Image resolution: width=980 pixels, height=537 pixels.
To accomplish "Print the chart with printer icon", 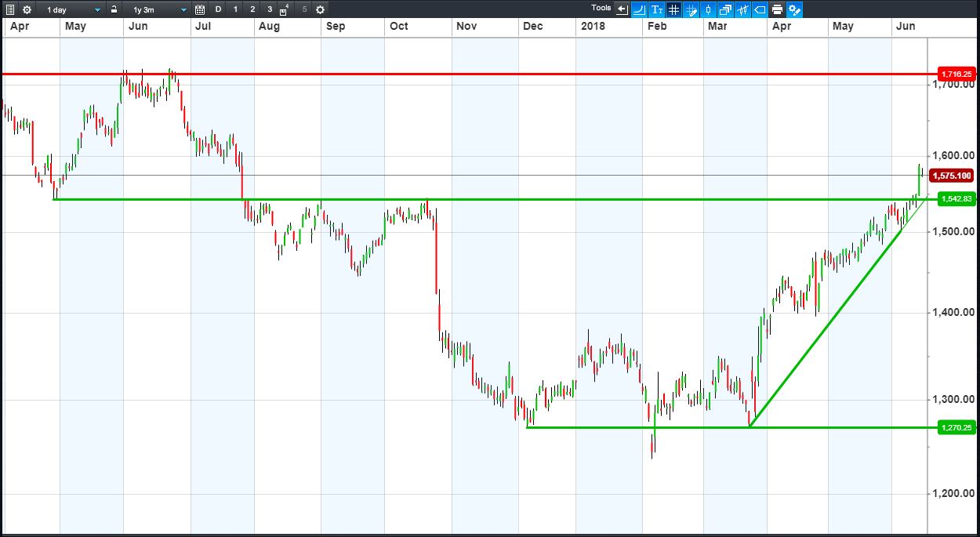I will click(777, 9).
